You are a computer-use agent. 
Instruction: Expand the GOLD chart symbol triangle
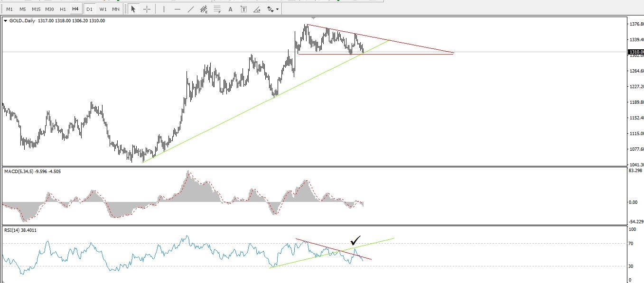[5, 21]
